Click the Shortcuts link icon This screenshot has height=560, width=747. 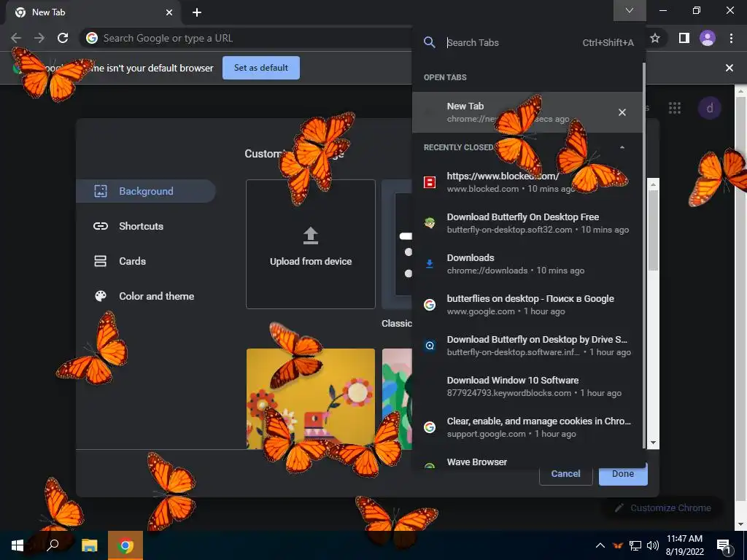101,226
